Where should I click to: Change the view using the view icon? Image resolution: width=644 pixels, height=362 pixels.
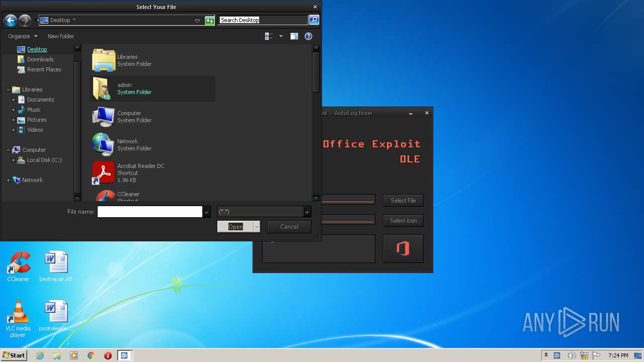(269, 36)
